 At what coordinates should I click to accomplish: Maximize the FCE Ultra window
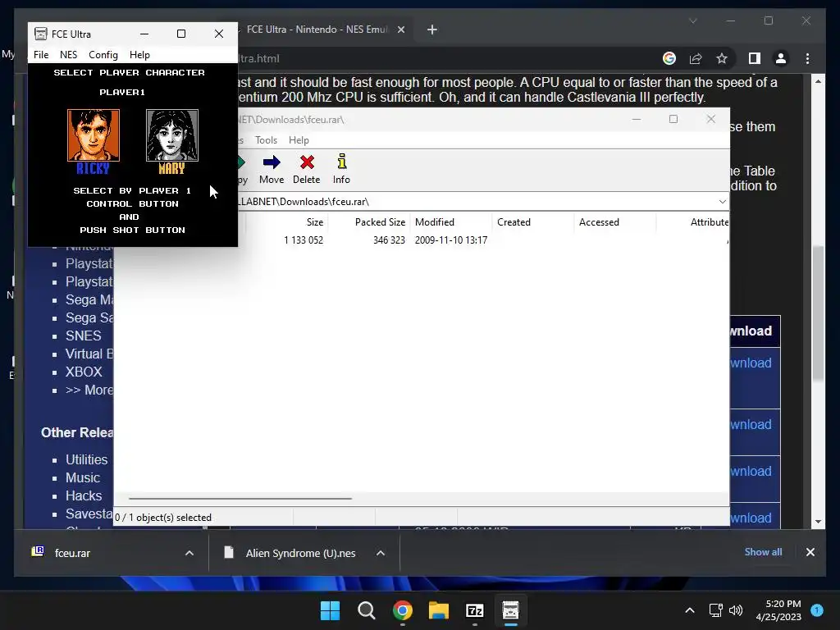point(181,34)
